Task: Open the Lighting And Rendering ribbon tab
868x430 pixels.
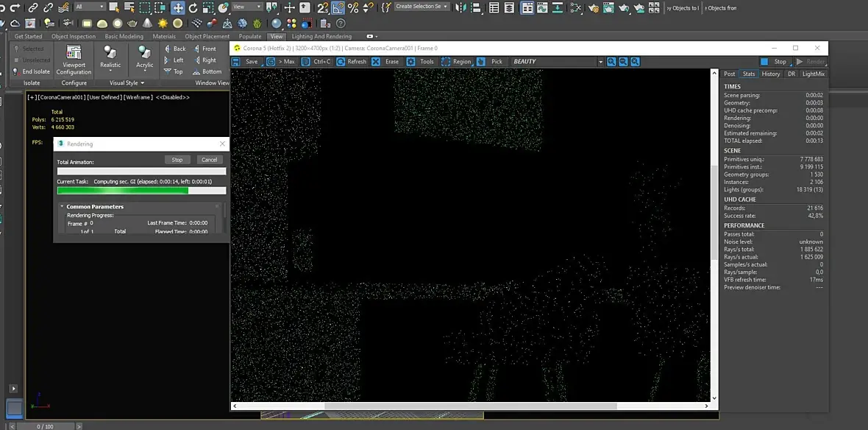Action: pos(321,37)
